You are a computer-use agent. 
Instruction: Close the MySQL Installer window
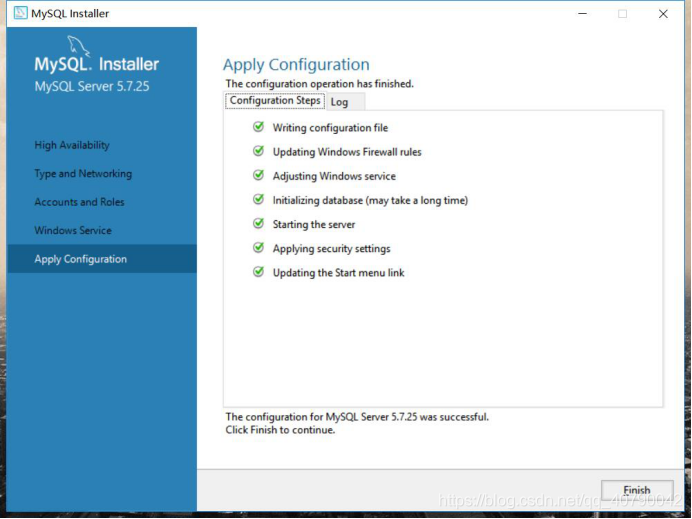(663, 14)
